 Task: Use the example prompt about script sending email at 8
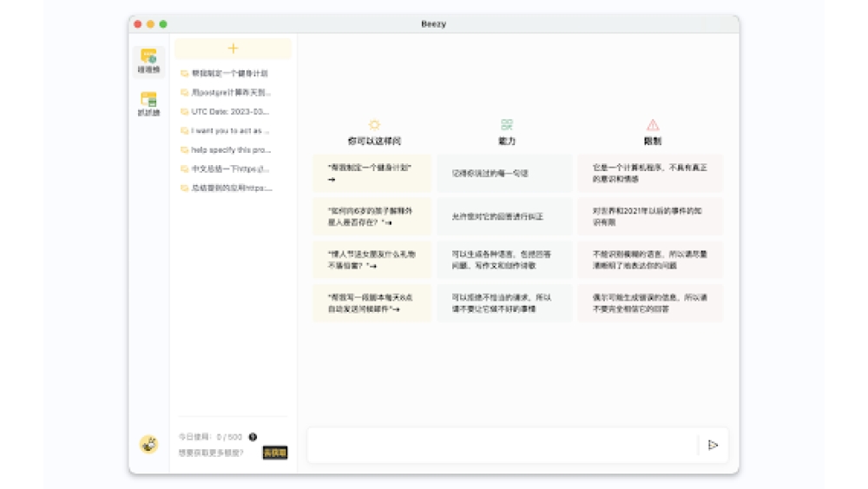372,303
